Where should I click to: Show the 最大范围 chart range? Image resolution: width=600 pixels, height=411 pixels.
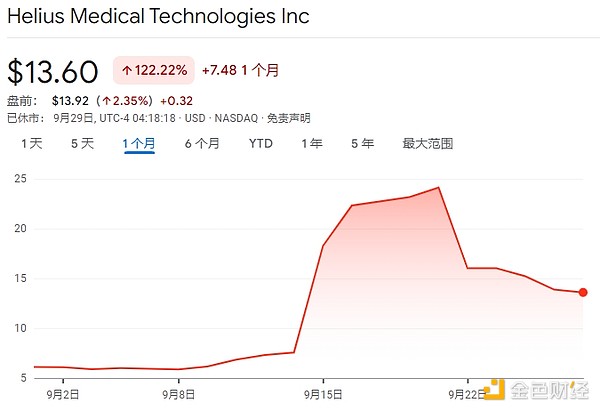[428, 144]
